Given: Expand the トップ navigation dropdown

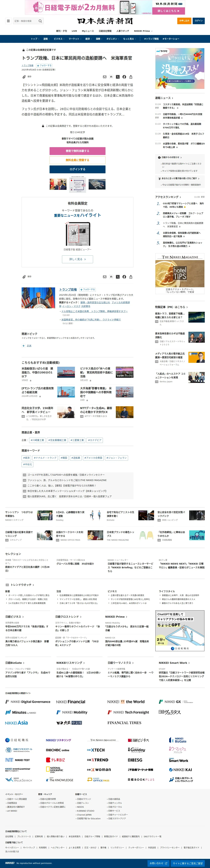Looking at the screenshot, I should click(35, 39).
